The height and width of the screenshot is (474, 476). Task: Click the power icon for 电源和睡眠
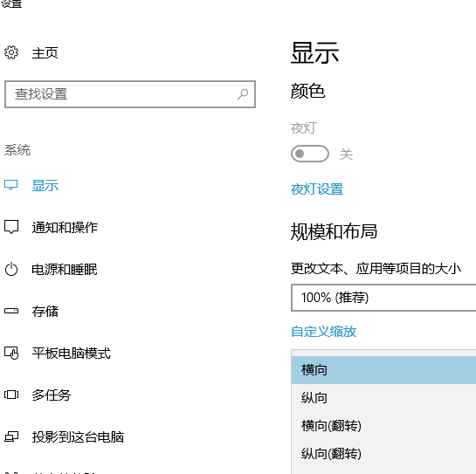pyautogui.click(x=11, y=269)
